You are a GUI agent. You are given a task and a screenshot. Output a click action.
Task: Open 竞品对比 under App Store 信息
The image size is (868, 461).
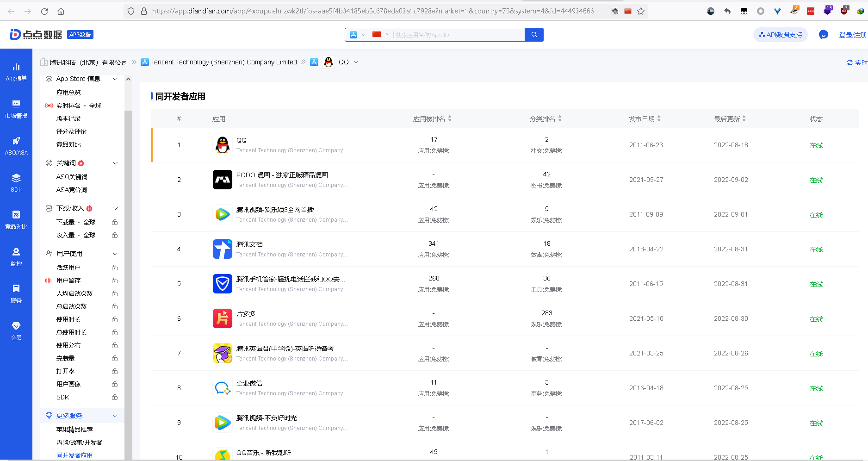[68, 144]
